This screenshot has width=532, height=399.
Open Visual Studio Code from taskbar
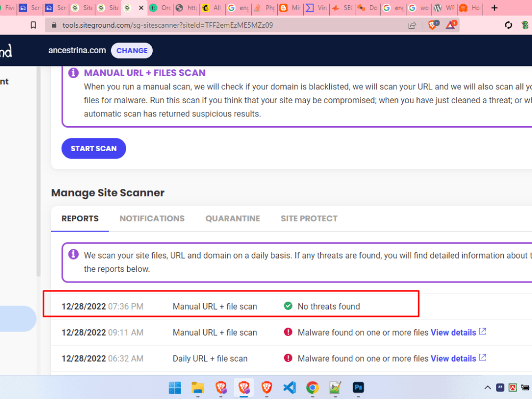pyautogui.click(x=289, y=387)
